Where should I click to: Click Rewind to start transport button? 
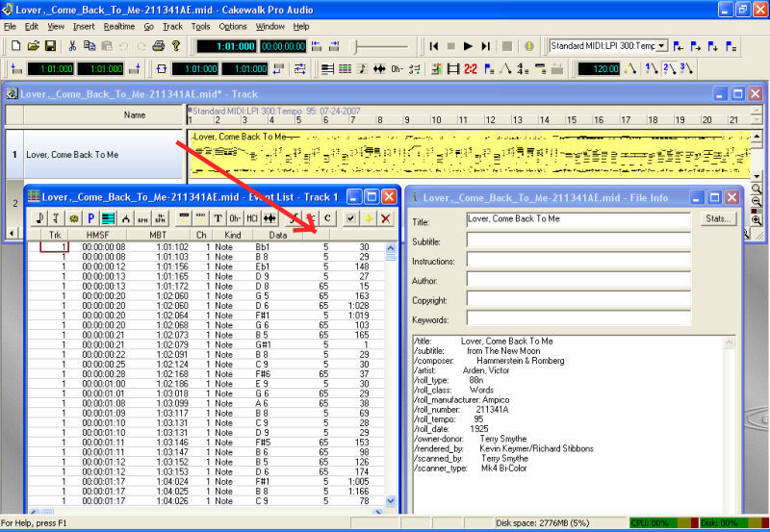[x=433, y=46]
